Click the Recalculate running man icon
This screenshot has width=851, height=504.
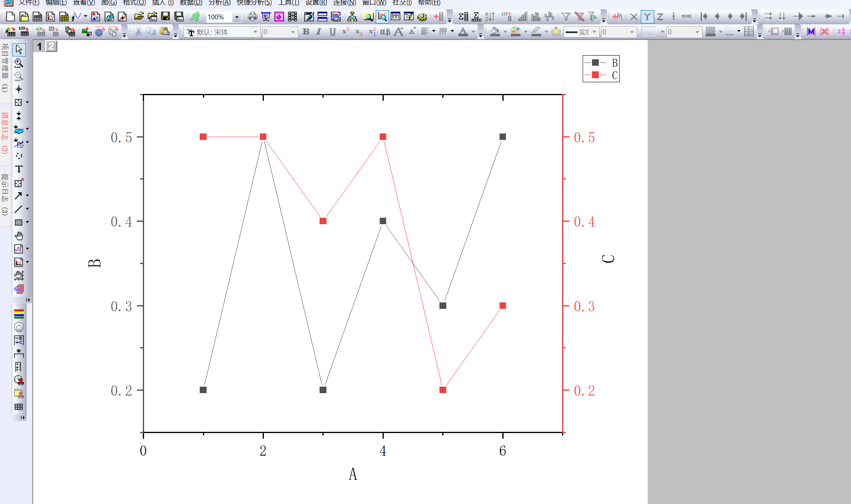(x=195, y=17)
